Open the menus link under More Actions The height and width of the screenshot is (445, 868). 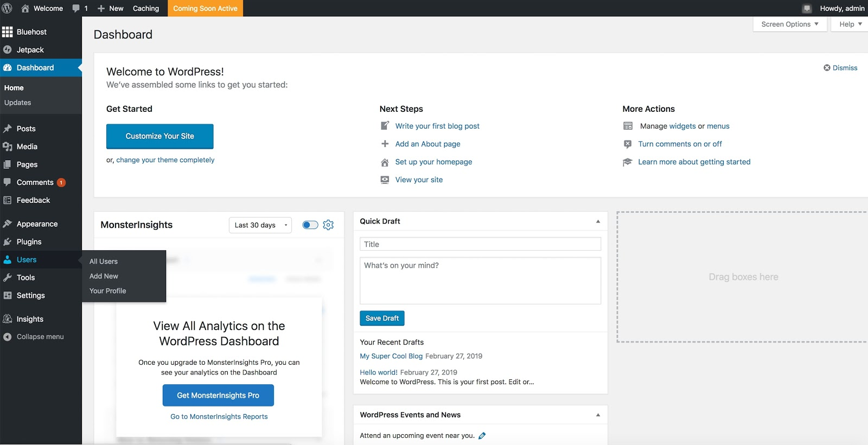(x=718, y=126)
